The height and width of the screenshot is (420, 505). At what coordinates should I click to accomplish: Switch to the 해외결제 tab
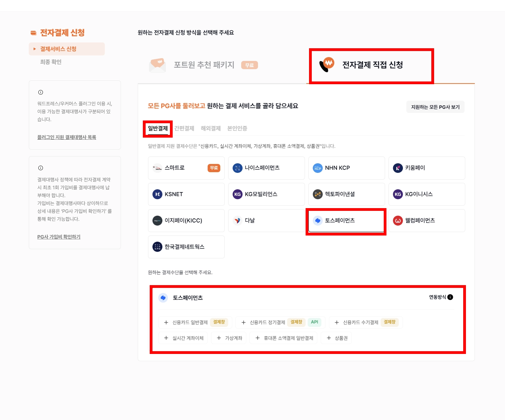pyautogui.click(x=211, y=128)
